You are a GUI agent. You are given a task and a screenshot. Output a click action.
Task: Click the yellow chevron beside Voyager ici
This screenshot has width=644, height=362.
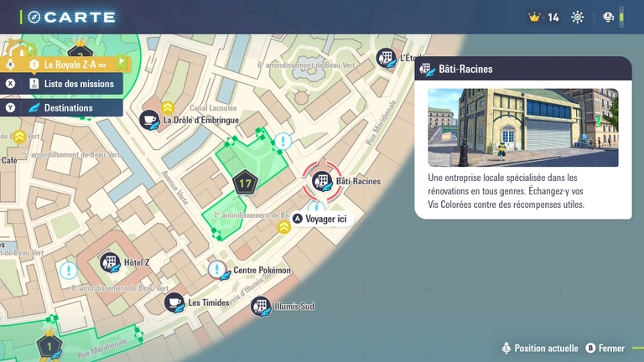pos(284,225)
